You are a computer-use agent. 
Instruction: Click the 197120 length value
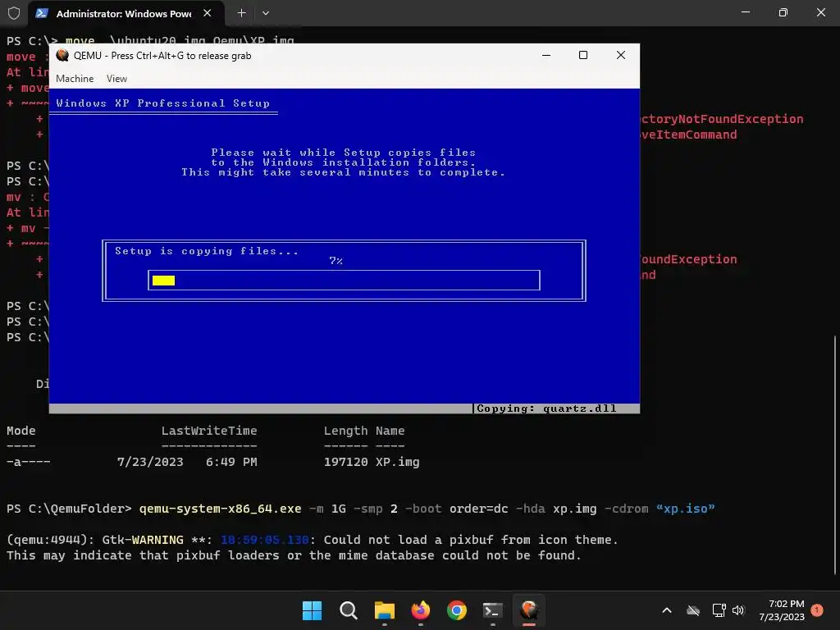pos(345,462)
